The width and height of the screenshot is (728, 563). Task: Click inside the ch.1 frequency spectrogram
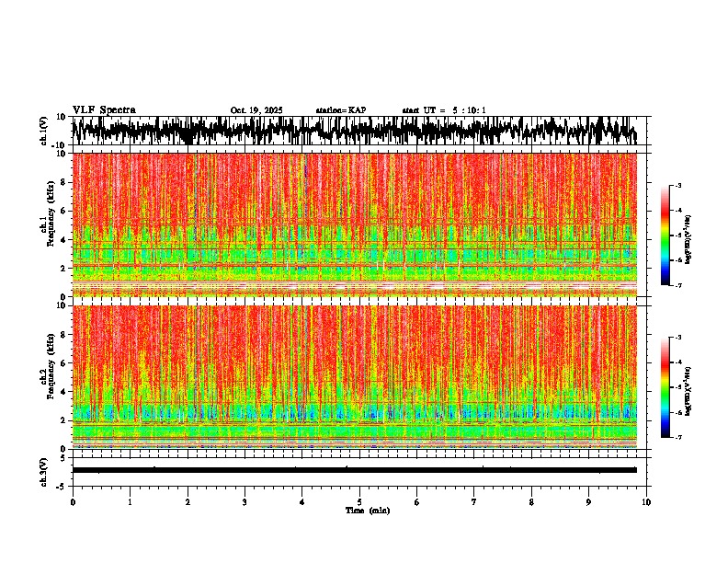point(355,224)
